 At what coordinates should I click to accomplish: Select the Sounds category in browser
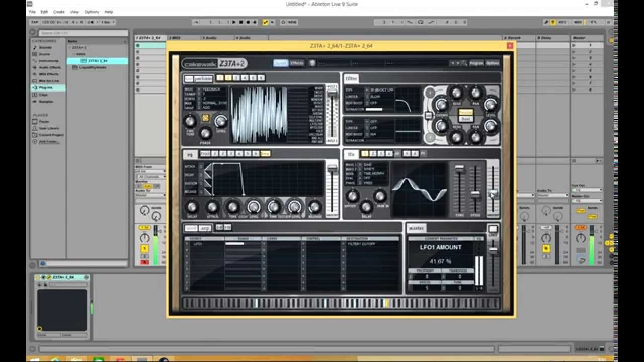point(45,48)
